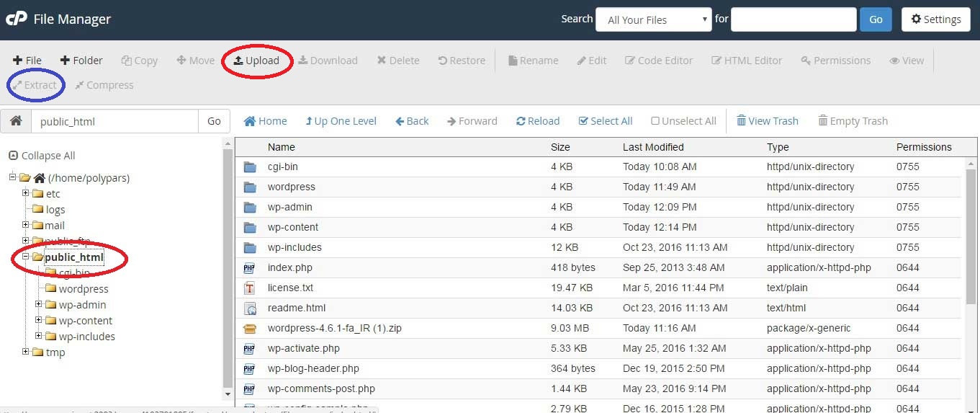Viewport: 980px width, 413px height.
Task: Expand the etc folder in the tree
Action: [26, 193]
